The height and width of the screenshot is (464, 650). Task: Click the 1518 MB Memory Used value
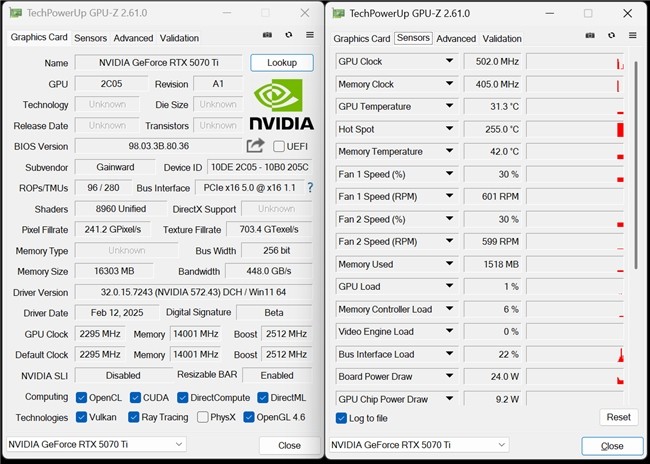coord(493,264)
